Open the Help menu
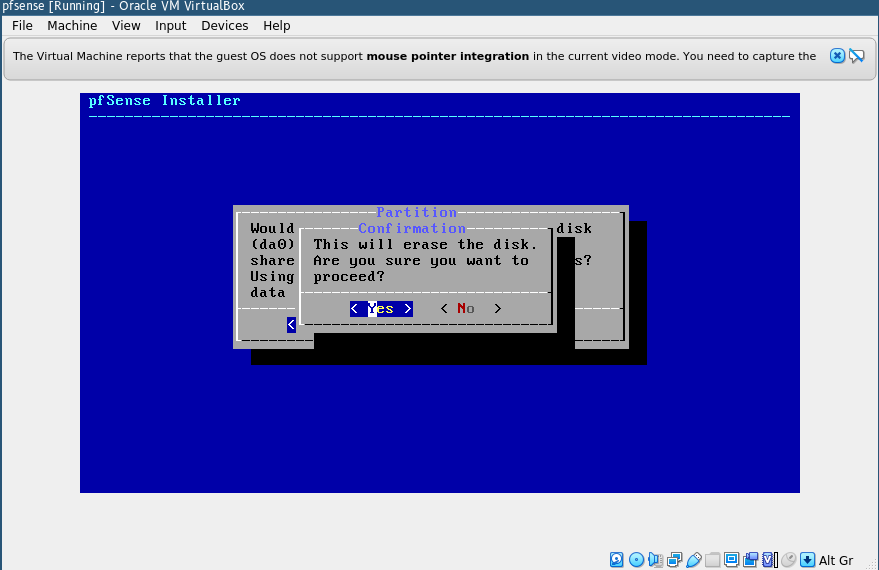Viewport: 879px width, 570px height. [276, 26]
